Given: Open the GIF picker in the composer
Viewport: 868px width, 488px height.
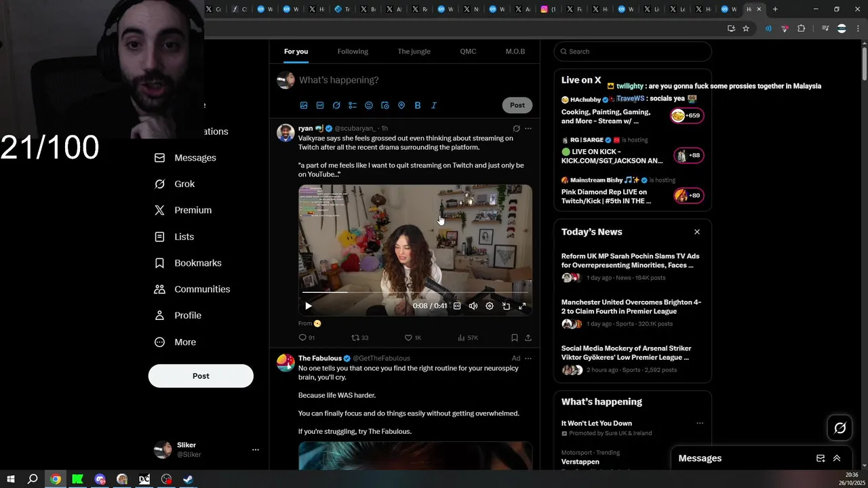Looking at the screenshot, I should [x=320, y=105].
